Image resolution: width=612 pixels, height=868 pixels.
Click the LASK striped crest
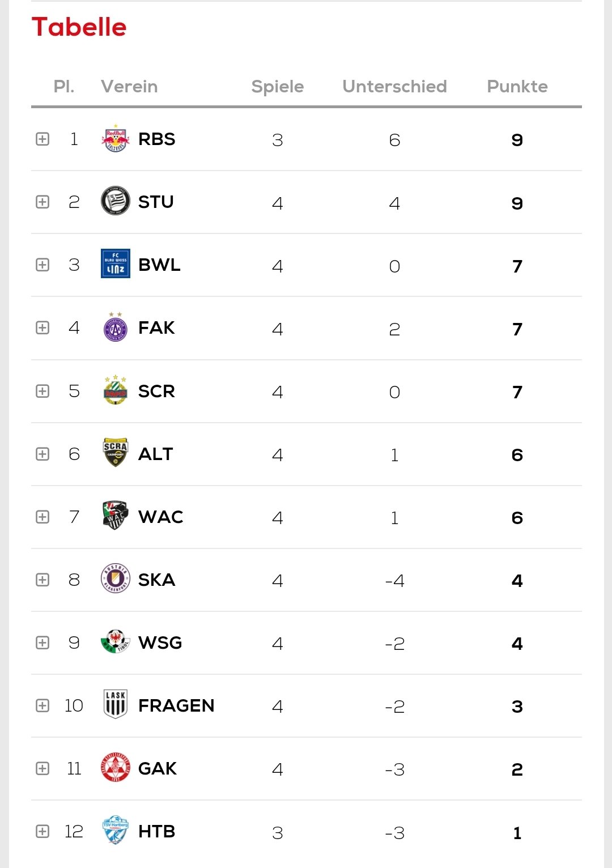pyautogui.click(x=116, y=704)
